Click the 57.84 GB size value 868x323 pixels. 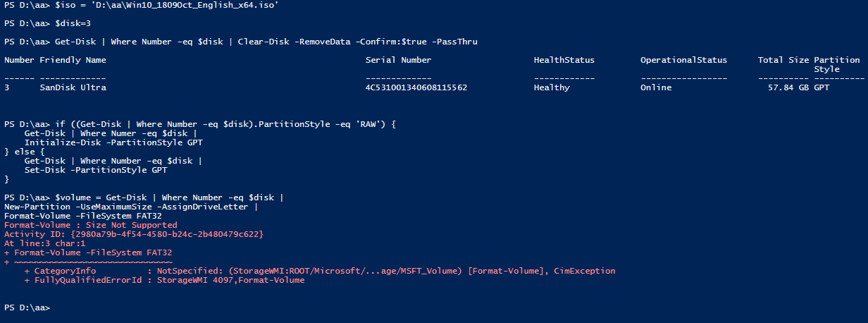[788, 87]
